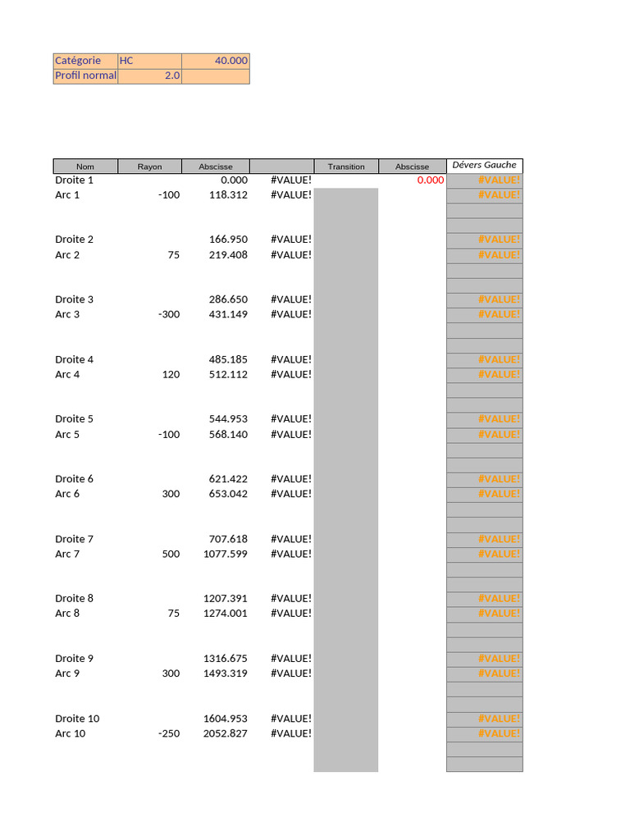Select the 568.140 abscissa value
Screen dimensions: 630x840
[228, 435]
